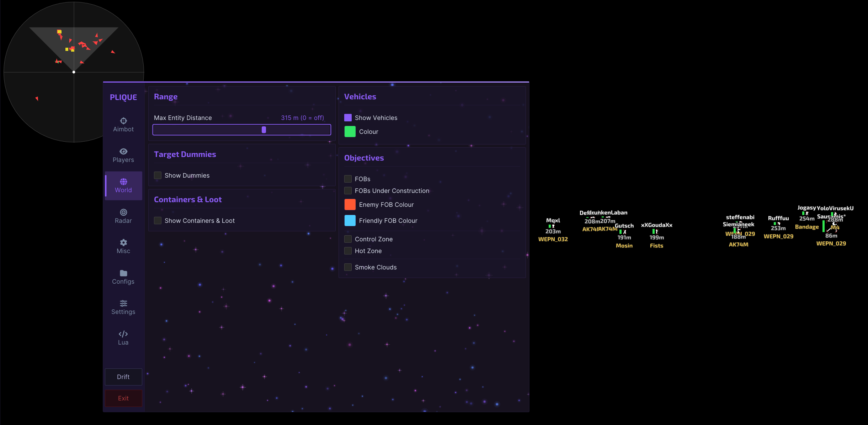The width and height of the screenshot is (868, 425).
Task: Check the FOBs checkbox
Action: pos(348,179)
